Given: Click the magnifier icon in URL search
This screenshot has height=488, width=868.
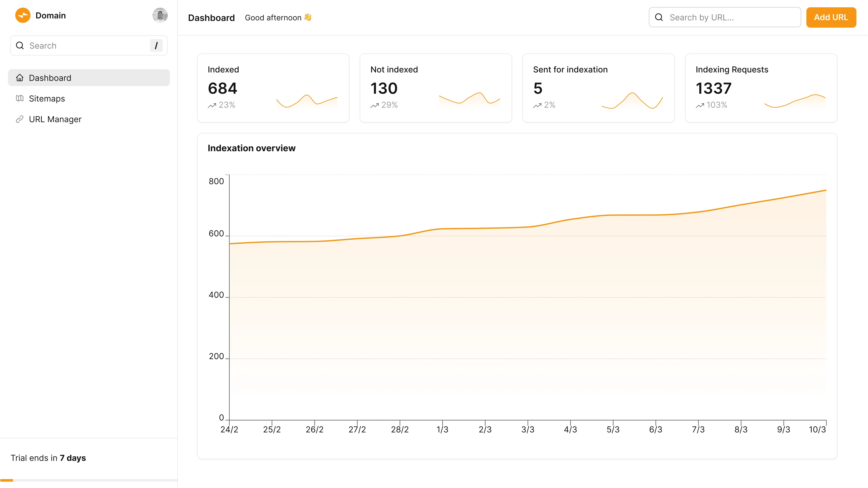Looking at the screenshot, I should pos(659,17).
